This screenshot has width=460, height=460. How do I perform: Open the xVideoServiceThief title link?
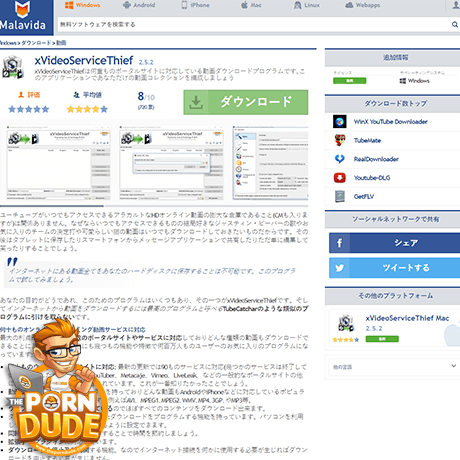click(x=84, y=61)
